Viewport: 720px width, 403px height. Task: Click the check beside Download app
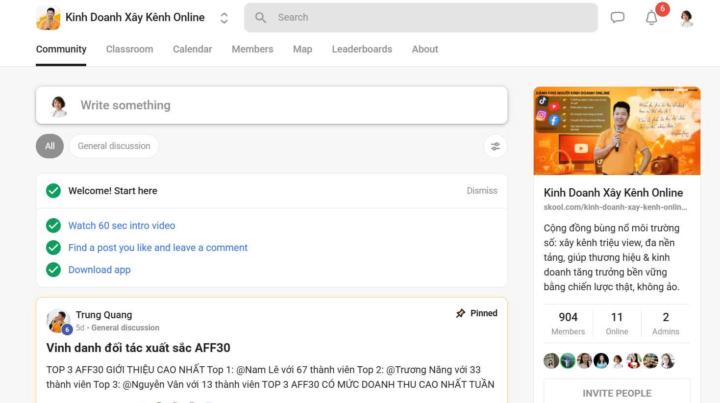(53, 269)
